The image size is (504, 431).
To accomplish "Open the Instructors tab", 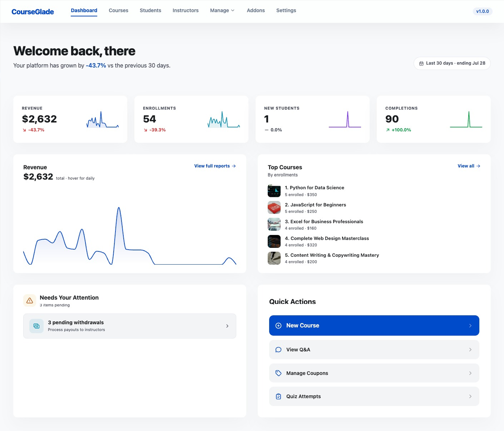I will click(x=186, y=10).
